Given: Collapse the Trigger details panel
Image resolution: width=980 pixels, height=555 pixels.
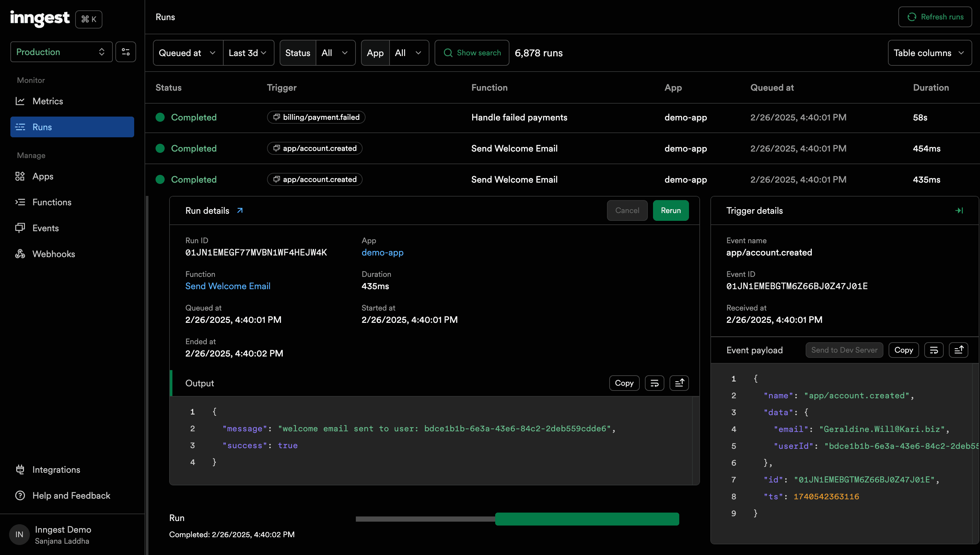Looking at the screenshot, I should pos(959,210).
